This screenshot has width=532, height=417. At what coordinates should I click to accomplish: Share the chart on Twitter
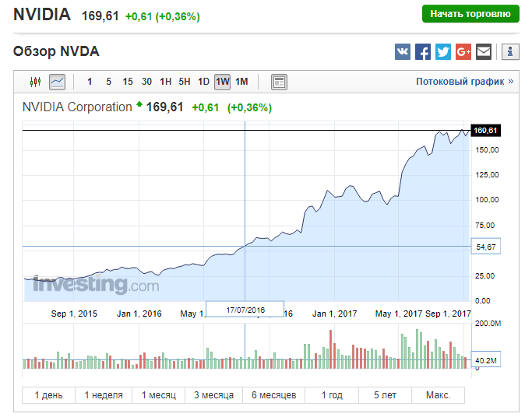pyautogui.click(x=443, y=52)
